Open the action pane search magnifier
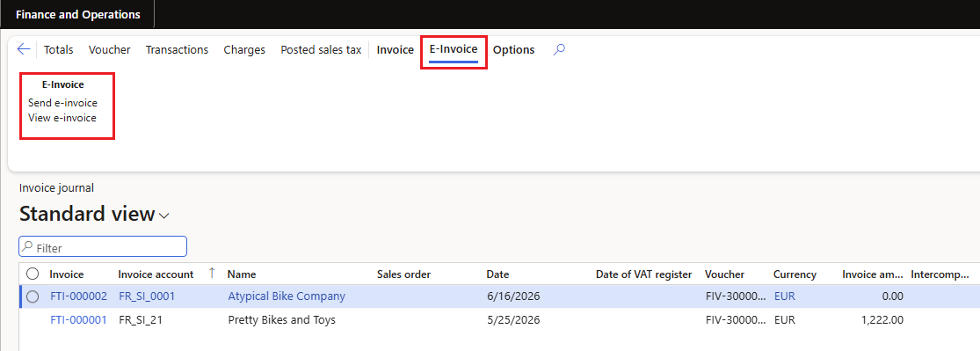This screenshot has width=980, height=351. [559, 49]
